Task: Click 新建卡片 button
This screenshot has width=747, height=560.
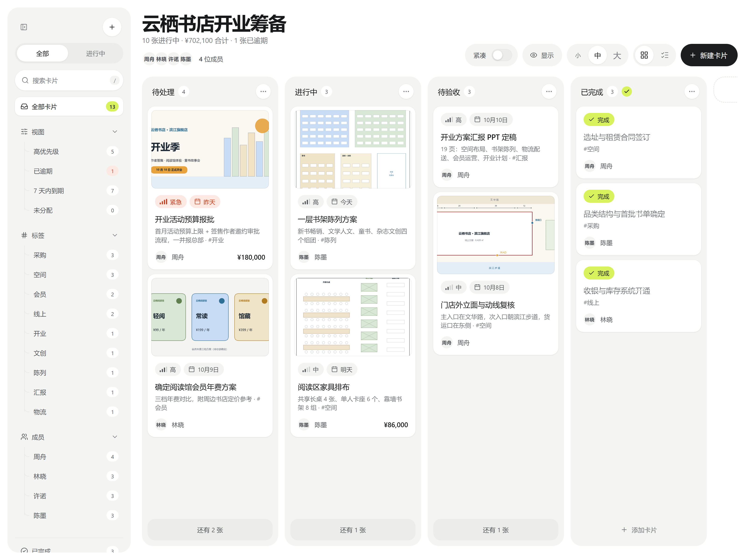Action: pyautogui.click(x=709, y=55)
